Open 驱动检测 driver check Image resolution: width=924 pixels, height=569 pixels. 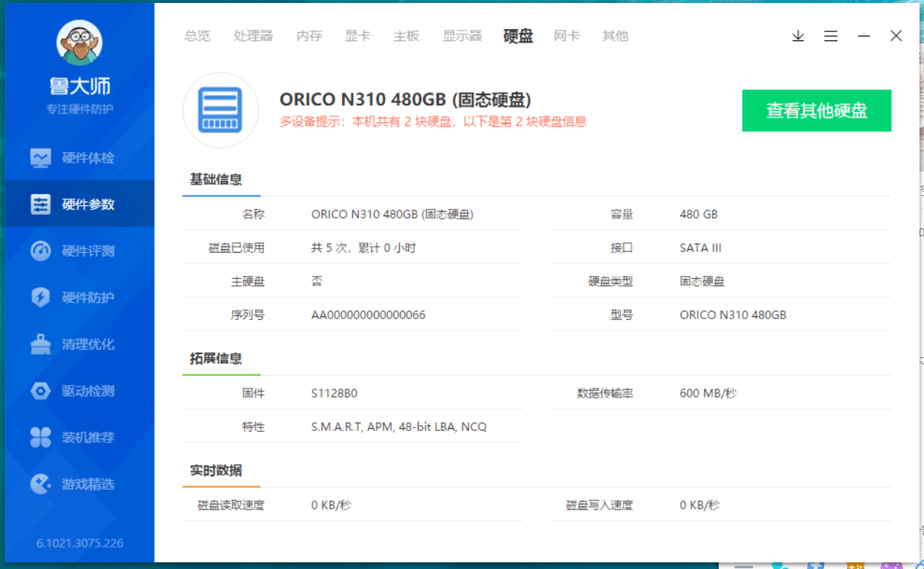coord(79,391)
